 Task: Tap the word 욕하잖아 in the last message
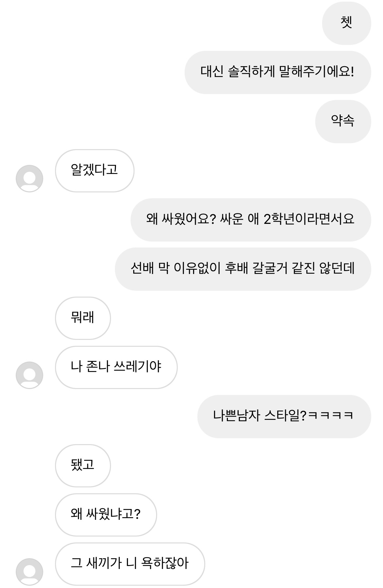[165, 564]
